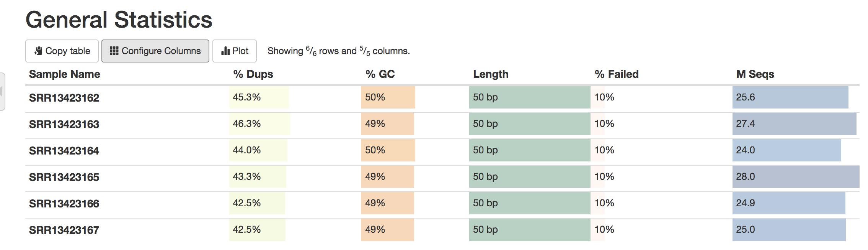Viewport: 868px width, 250px height.
Task: Sort by % Failed column header
Action: [617, 74]
